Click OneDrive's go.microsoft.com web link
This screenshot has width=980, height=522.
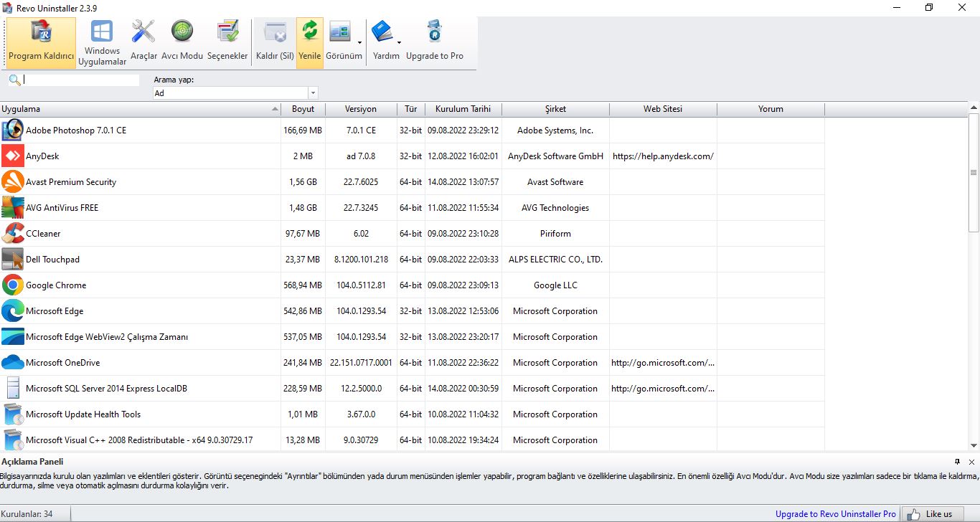tap(663, 363)
